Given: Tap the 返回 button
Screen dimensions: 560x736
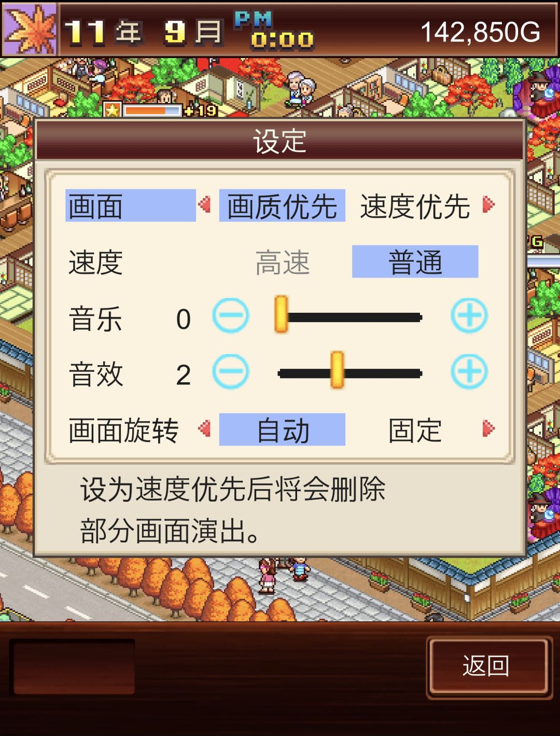Looking at the screenshot, I should [x=486, y=666].
